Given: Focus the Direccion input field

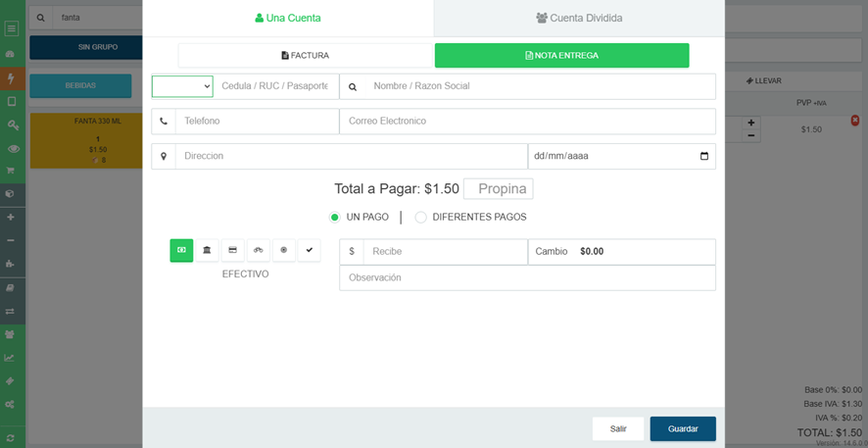Looking at the screenshot, I should pos(352,156).
